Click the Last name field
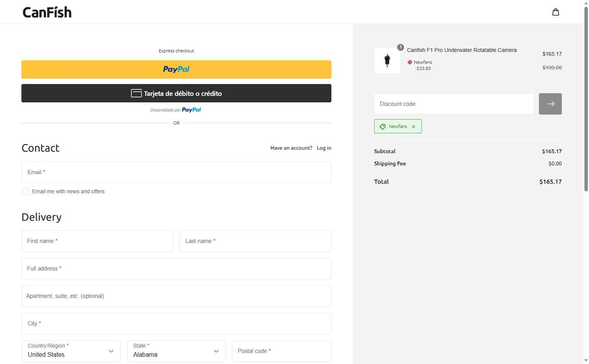This screenshot has height=364, width=589. tap(255, 241)
